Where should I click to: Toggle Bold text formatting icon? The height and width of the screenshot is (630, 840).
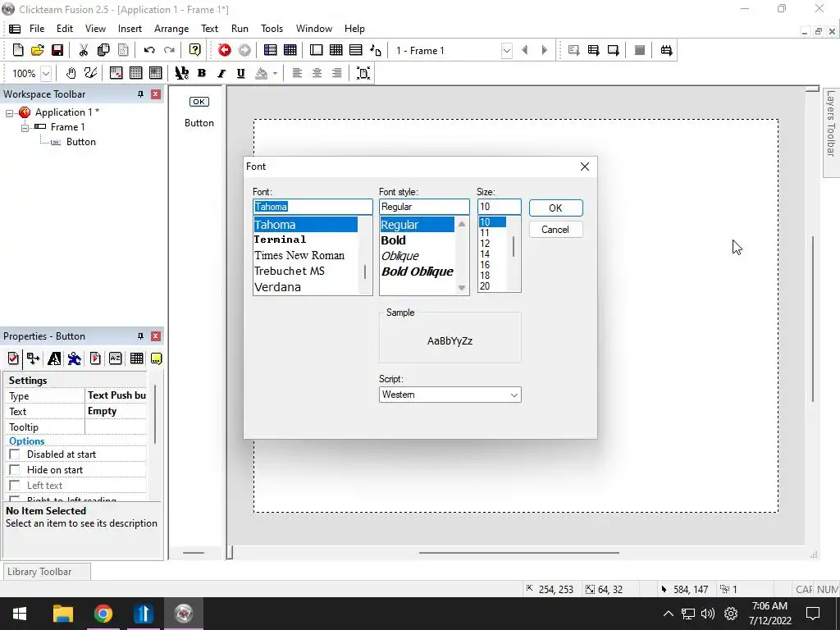(x=202, y=73)
